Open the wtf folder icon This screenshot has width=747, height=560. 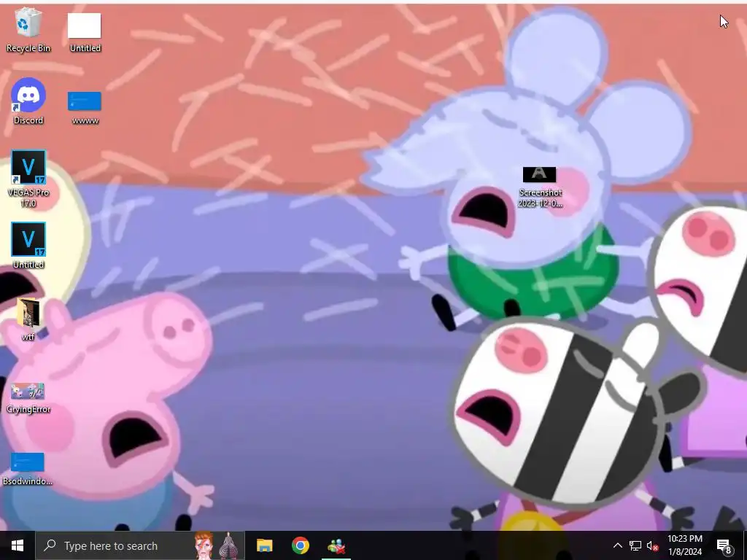tap(28, 319)
